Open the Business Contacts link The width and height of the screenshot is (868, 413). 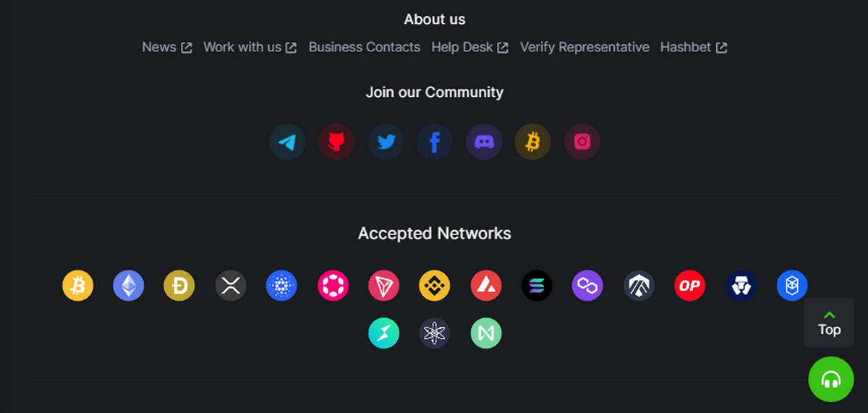coord(365,47)
